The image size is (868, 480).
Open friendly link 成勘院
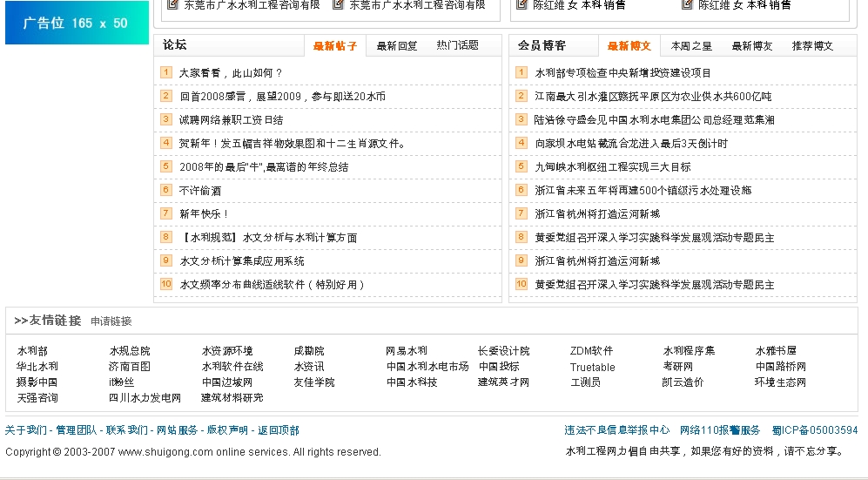coord(309,351)
